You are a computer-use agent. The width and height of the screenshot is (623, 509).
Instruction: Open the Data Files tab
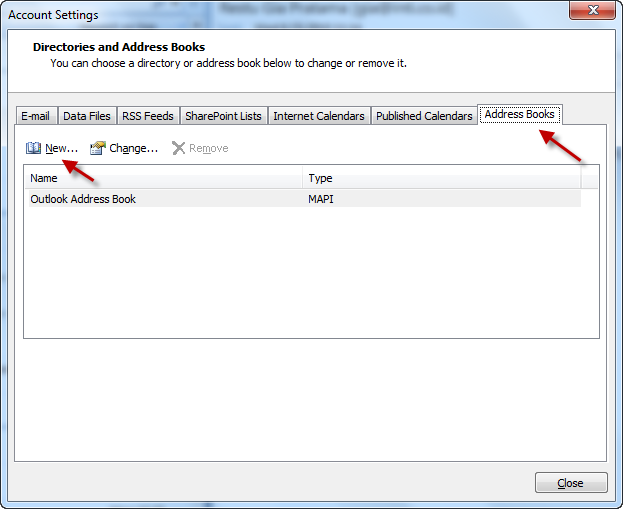[86, 116]
